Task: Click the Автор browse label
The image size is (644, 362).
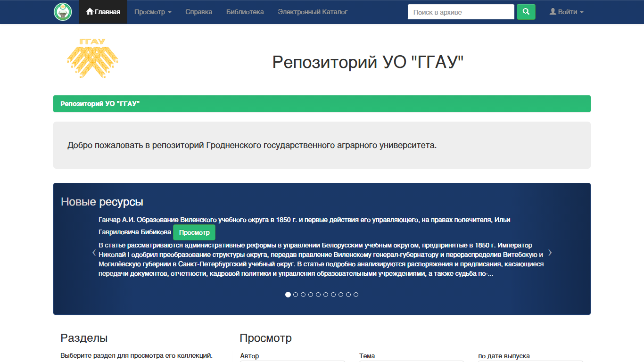Action: (x=249, y=356)
